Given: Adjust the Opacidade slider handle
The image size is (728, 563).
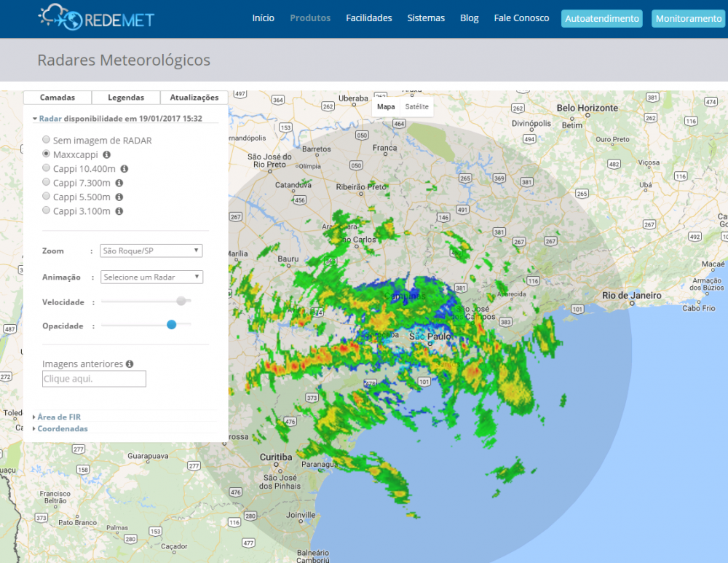Looking at the screenshot, I should pos(172,325).
